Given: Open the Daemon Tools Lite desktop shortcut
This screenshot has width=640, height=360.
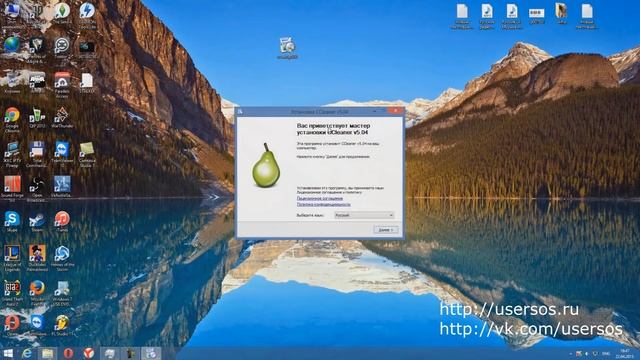Looking at the screenshot, I should pos(87,15).
